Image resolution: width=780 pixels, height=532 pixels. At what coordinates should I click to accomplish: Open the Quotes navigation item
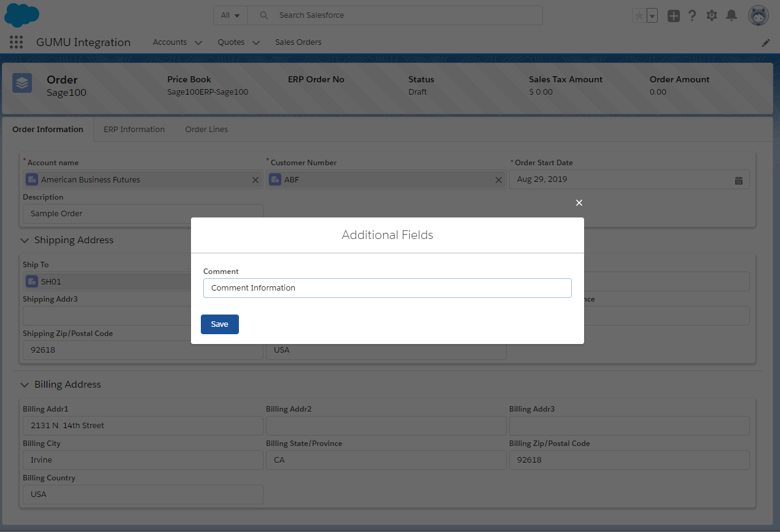pyautogui.click(x=231, y=42)
